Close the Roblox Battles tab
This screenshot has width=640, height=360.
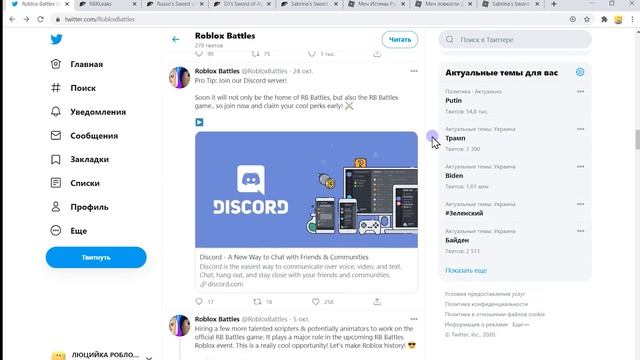click(x=67, y=4)
